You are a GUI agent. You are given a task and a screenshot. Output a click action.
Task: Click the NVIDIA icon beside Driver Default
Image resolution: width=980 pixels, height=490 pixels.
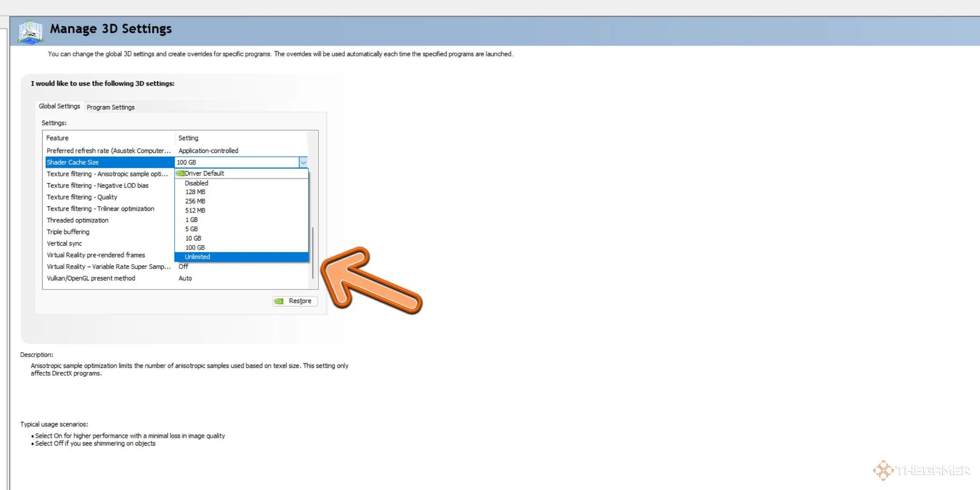[180, 173]
